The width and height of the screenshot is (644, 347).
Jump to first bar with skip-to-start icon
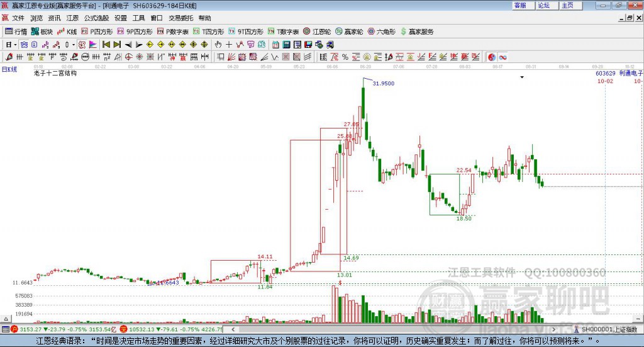(106, 45)
